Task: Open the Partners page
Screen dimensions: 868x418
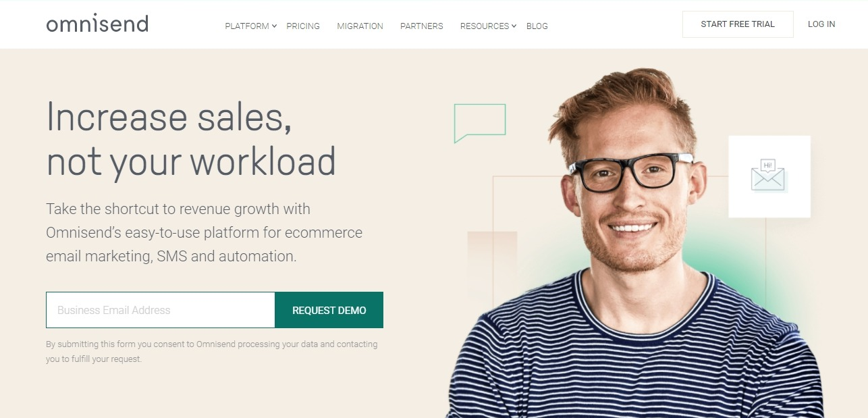Action: [x=422, y=26]
